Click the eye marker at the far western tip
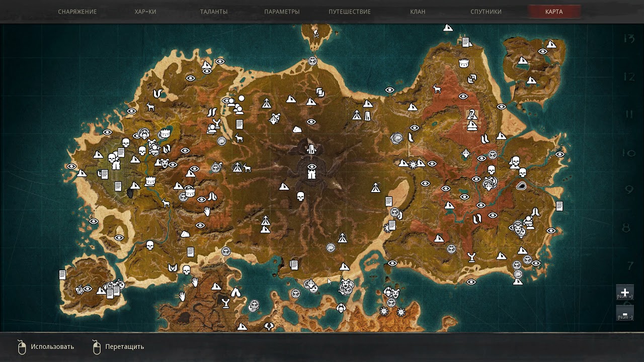The height and width of the screenshot is (362, 644). coord(71,166)
